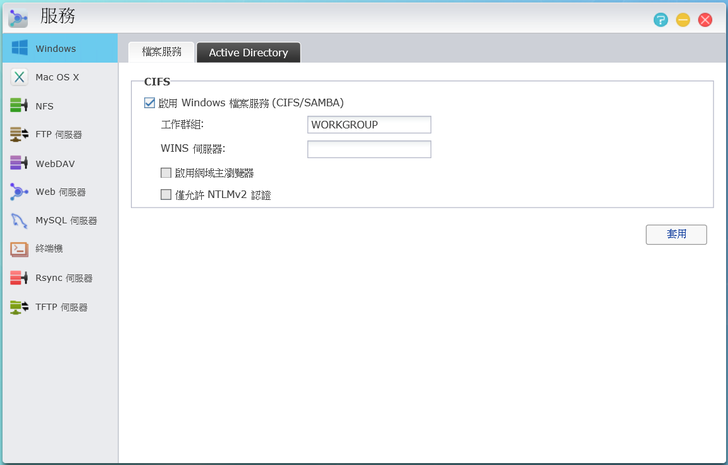The height and width of the screenshot is (465, 728).
Task: Click the 工作群組 WORKGROUP input field
Action: [369, 125]
